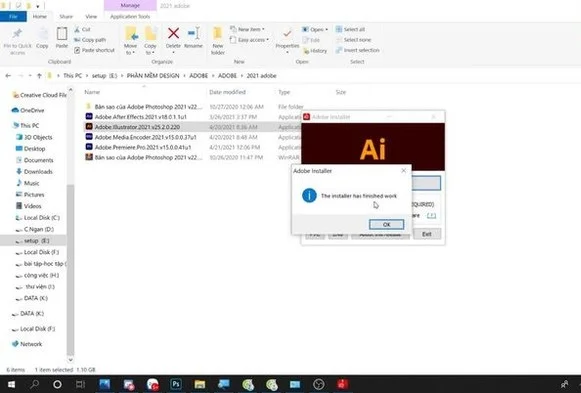Click the New folder icon
The width and height of the screenshot is (581, 393).
pyautogui.click(x=218, y=34)
